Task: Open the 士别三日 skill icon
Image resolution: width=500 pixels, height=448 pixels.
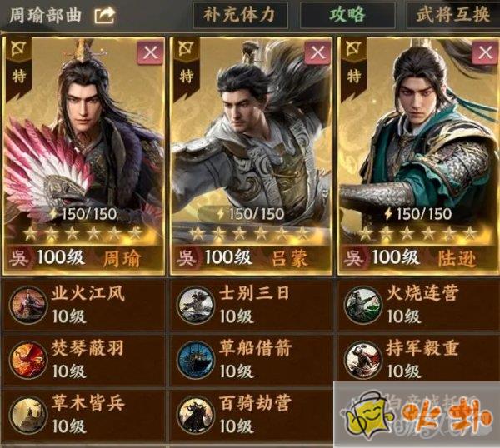Action: pos(195,305)
